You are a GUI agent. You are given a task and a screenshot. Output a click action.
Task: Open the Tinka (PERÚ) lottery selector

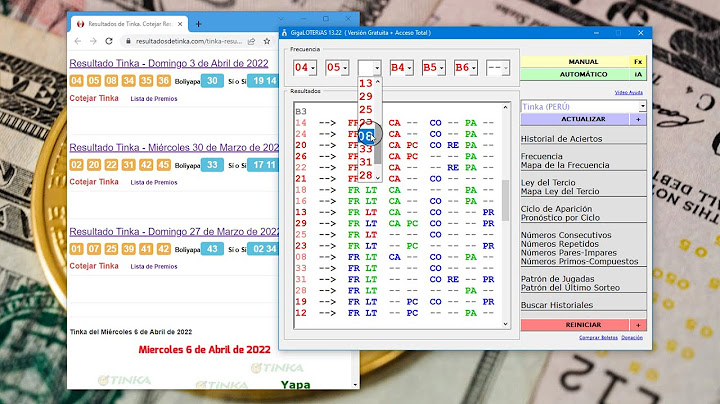pos(583,107)
